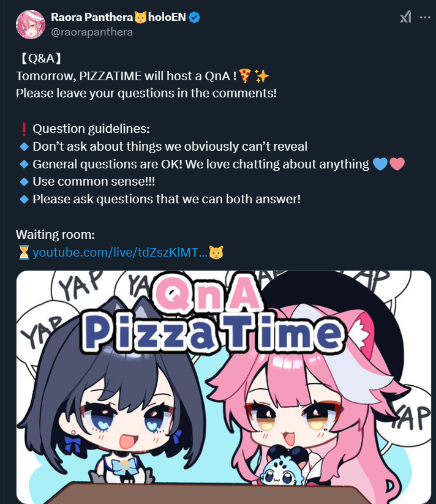Click the PizzaTime title text in image
Viewport: 436px width, 504px height.
click(x=214, y=333)
